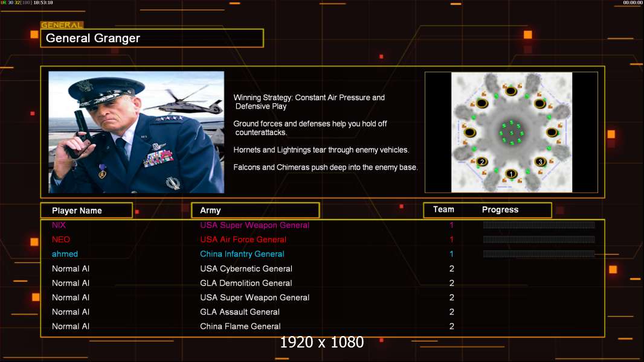Image resolution: width=644 pixels, height=362 pixels.
Task: Click the Falcons and Chimeras tip text
Action: coord(325,167)
